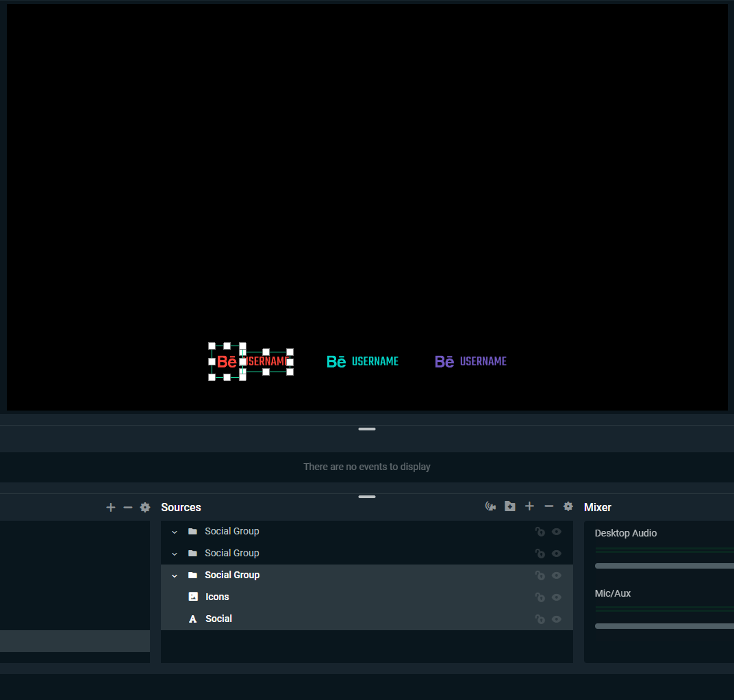Open source properties gear icon beside Mixer
Image resolution: width=734 pixels, height=700 pixels.
point(568,506)
